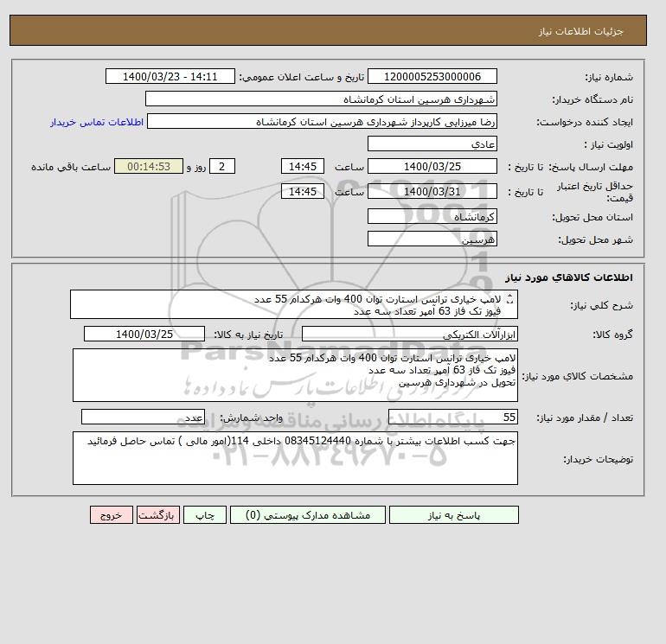This screenshot has width=666, height=644.
Task: Click the اولویت نیاز label
Action: point(609,144)
